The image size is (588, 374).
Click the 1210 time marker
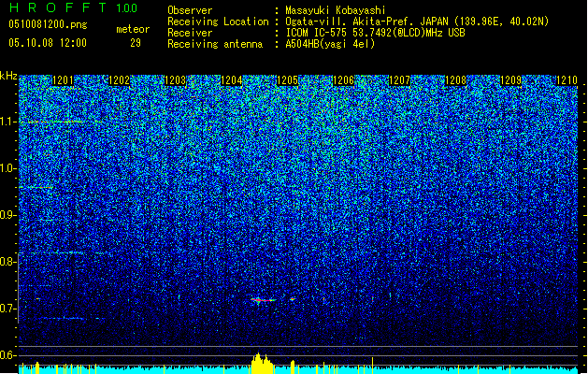566,80
